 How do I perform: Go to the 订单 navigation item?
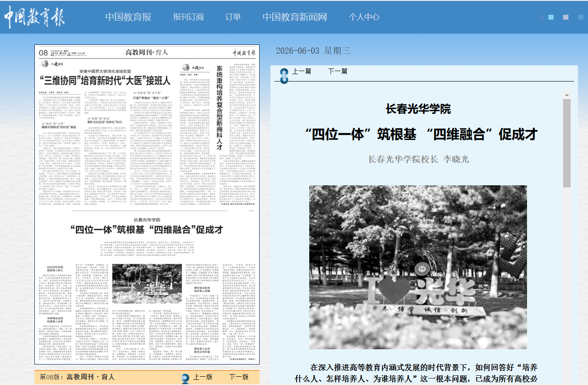click(233, 17)
